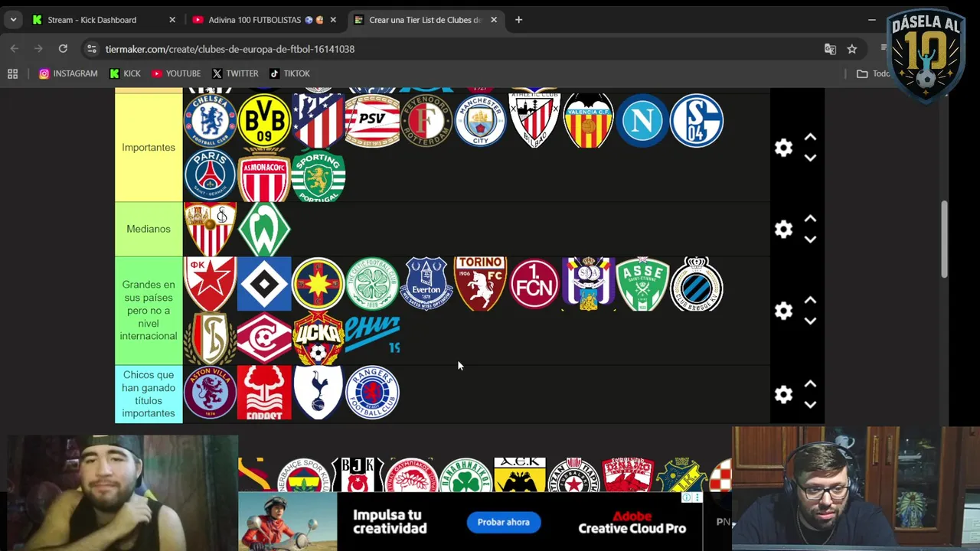Move Medianos tier up
The height and width of the screenshot is (551, 980).
tap(810, 219)
